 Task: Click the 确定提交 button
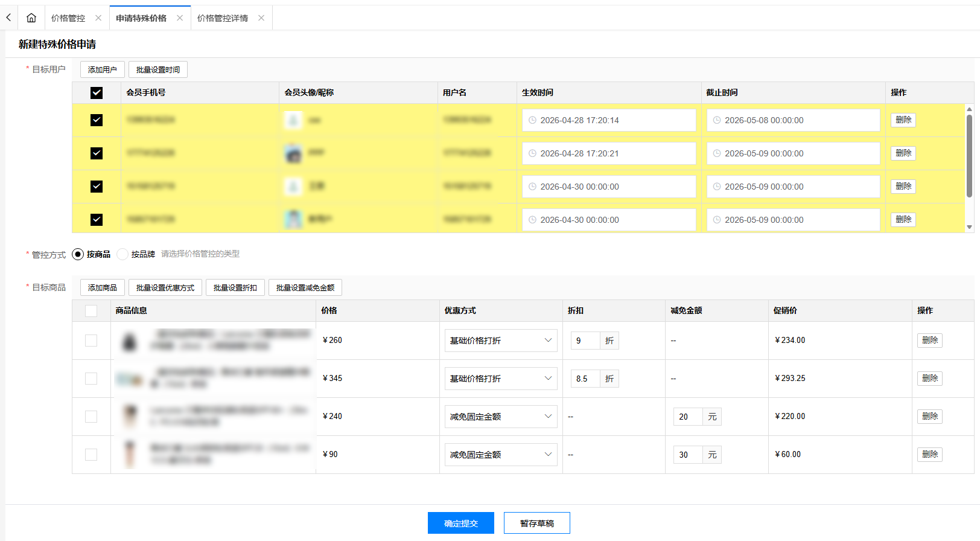(460, 523)
